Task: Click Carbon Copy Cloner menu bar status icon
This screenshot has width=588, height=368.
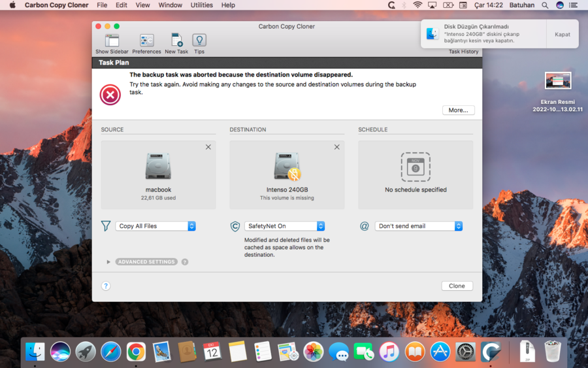Action: (391, 5)
